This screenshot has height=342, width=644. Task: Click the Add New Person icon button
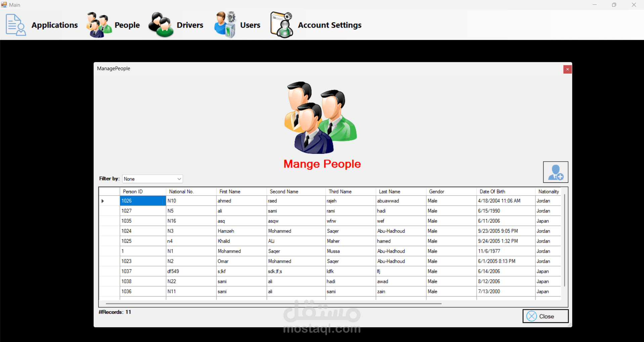coord(556,172)
